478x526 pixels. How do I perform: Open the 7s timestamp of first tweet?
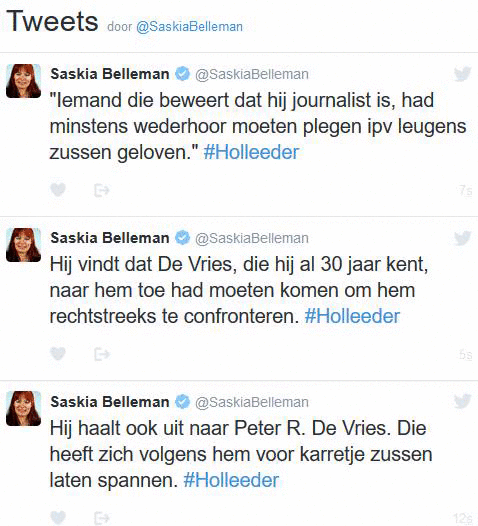(x=466, y=191)
